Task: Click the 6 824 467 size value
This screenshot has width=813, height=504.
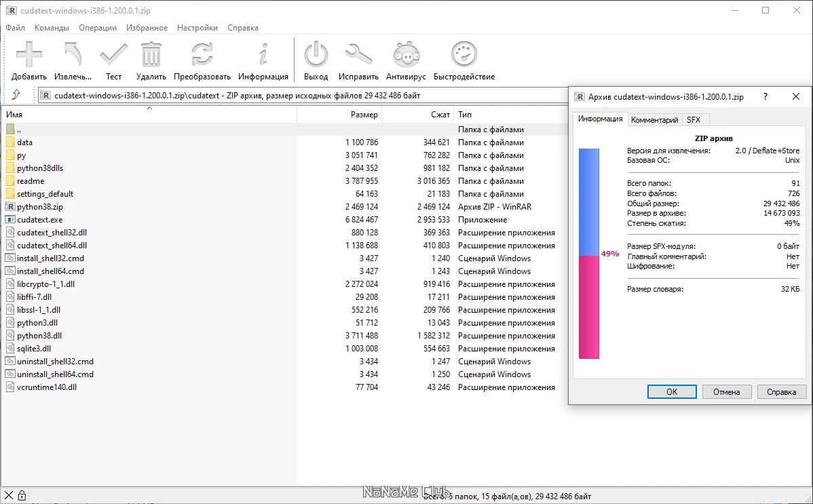Action: [362, 219]
